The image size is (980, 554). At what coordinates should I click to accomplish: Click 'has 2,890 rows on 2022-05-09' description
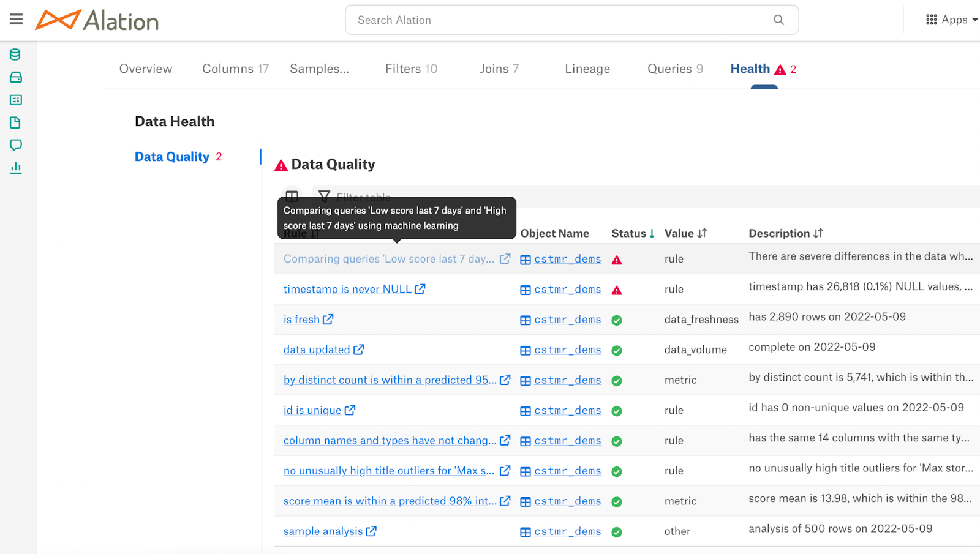(827, 316)
